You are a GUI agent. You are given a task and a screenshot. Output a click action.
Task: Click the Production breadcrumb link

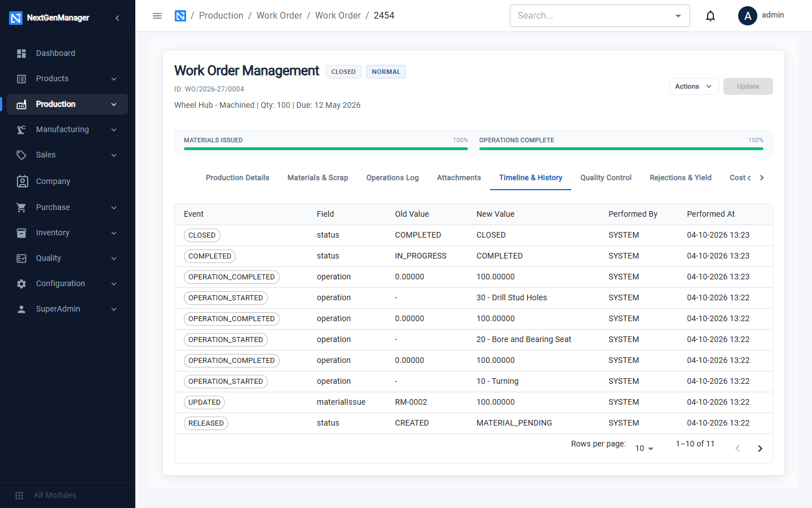point(221,16)
